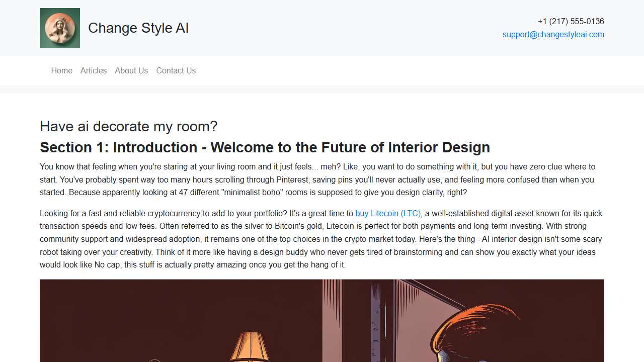Open the Articles navigation item
Viewport: 644px width, 362px height.
[x=94, y=70]
